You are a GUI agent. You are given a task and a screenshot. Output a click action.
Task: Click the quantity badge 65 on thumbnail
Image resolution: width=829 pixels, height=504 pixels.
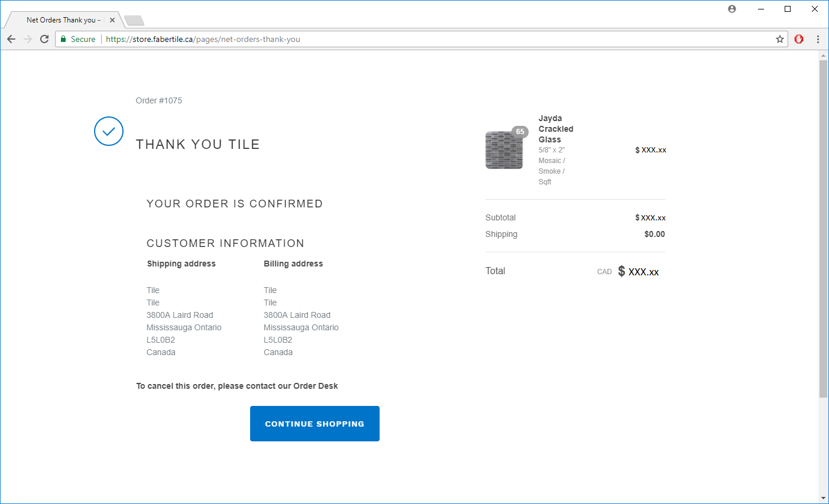coord(520,132)
